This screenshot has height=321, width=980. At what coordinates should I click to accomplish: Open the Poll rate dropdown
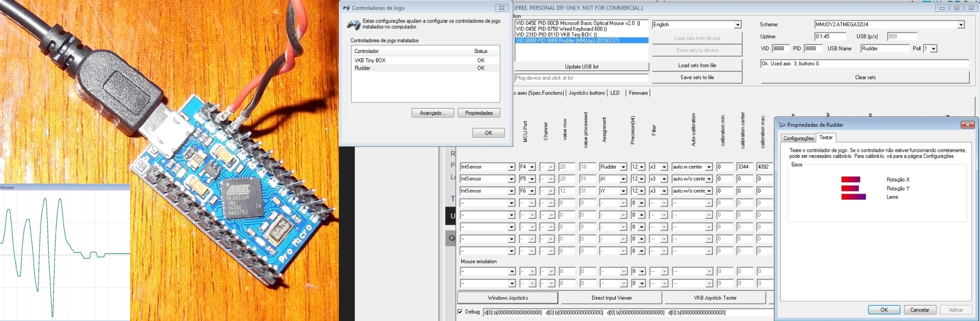[x=933, y=49]
